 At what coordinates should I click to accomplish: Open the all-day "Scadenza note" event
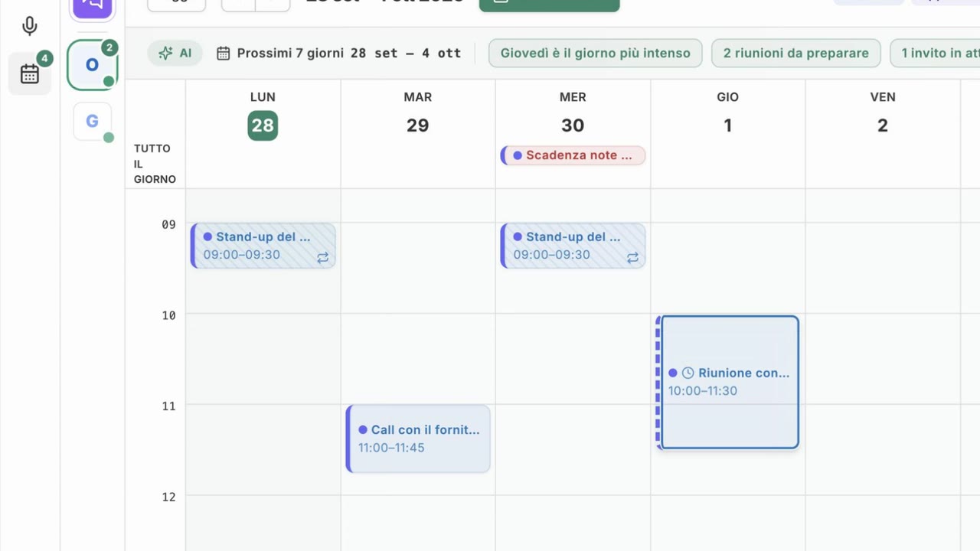[573, 155]
